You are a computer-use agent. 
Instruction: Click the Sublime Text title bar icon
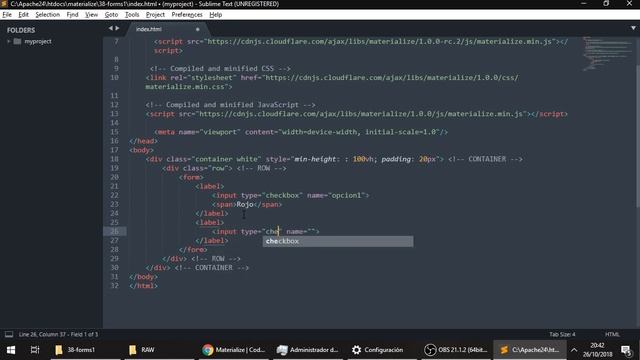pos(4,4)
